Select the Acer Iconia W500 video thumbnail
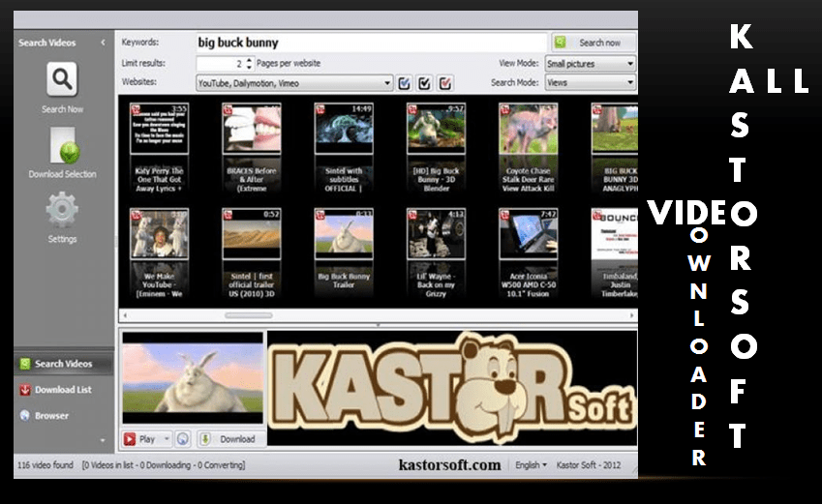The image size is (822, 504). tap(528, 234)
